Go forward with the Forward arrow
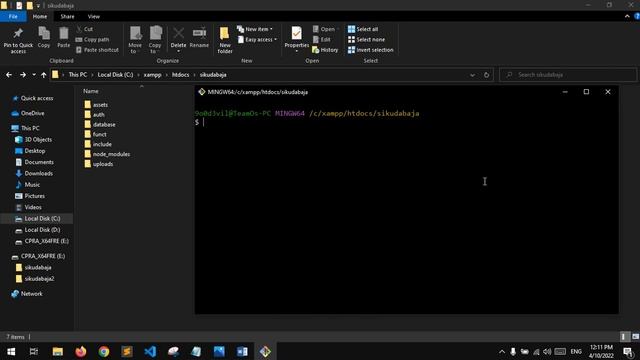This screenshot has height=360, width=640. (x=23, y=75)
